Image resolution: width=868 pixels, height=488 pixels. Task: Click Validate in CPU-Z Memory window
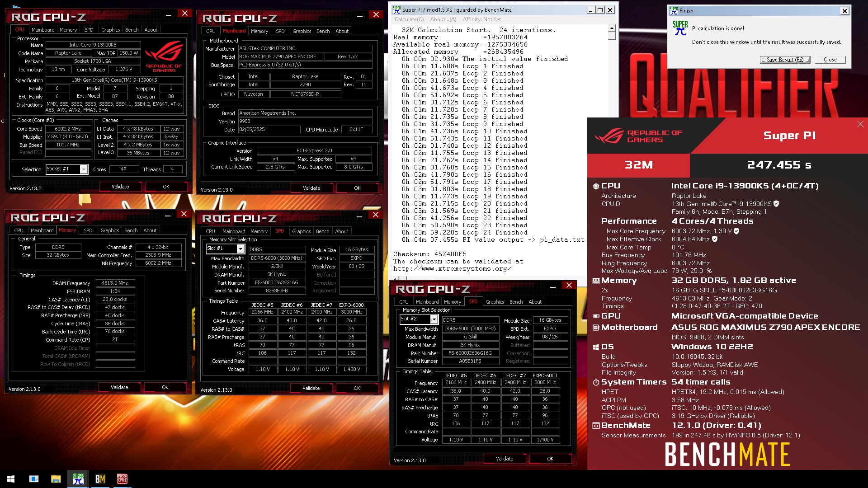point(119,387)
